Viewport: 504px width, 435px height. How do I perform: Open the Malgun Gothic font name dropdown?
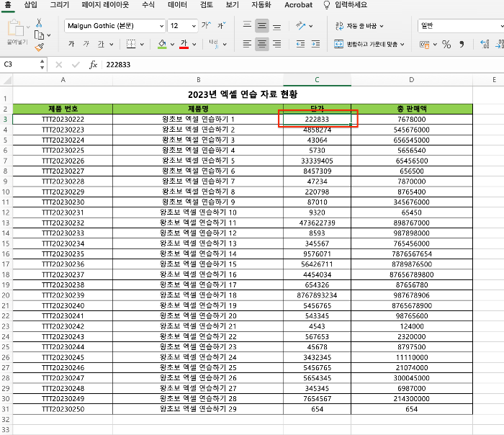tap(161, 26)
